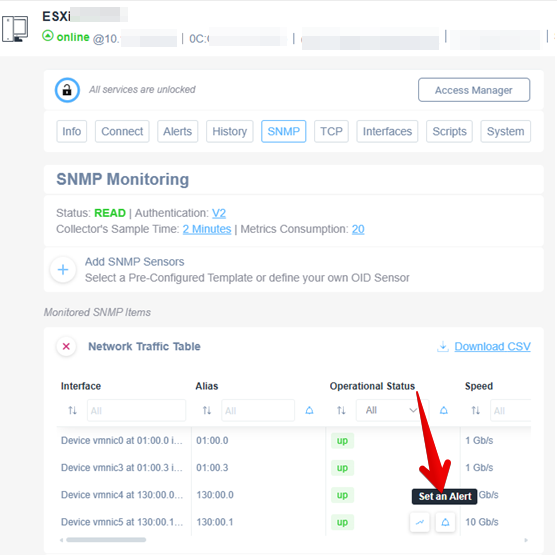Set an alert with the vmnic5 bell icon
Screen dimensions: 557x556
(x=445, y=522)
